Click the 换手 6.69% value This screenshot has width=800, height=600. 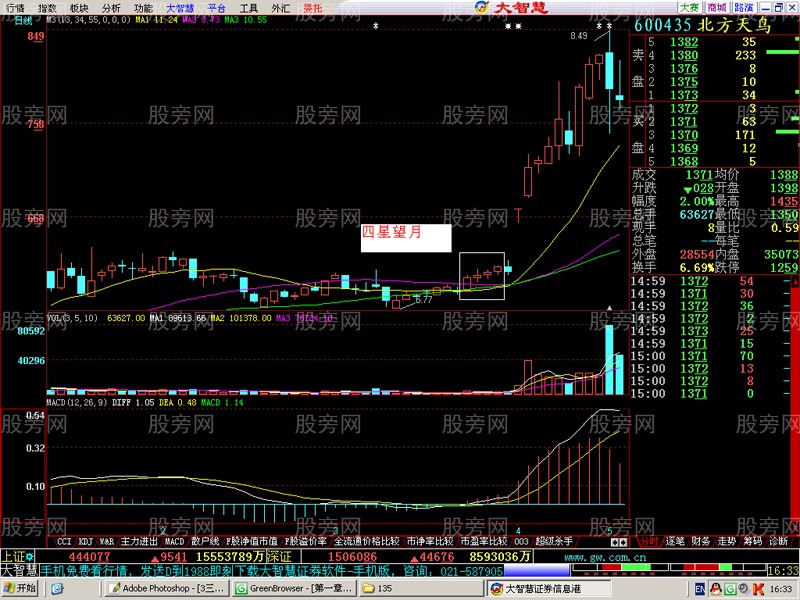696,267
